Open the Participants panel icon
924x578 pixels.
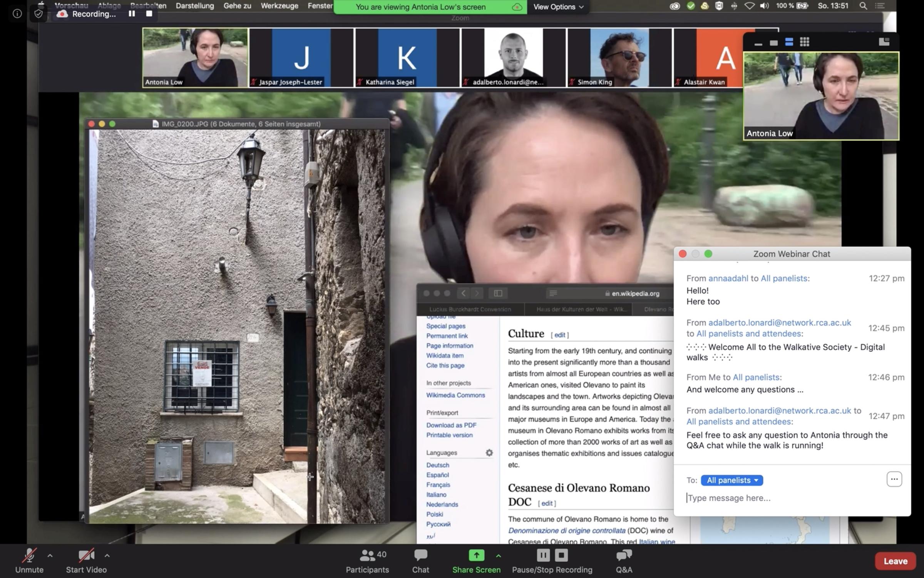pyautogui.click(x=367, y=555)
